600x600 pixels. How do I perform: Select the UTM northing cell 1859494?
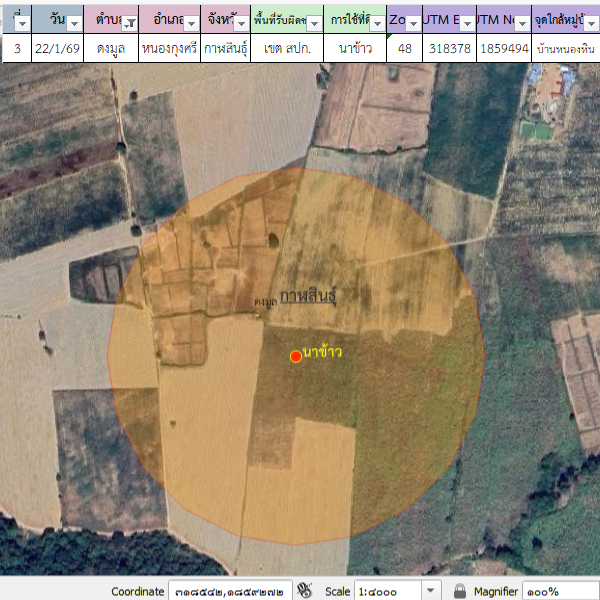[x=503, y=48]
